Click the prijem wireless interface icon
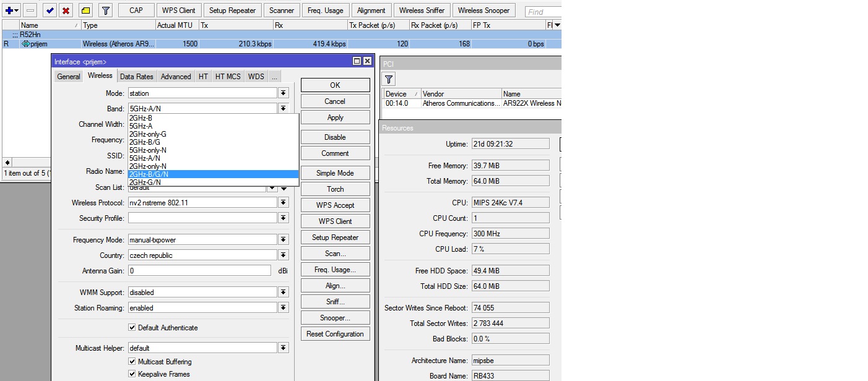 pyautogui.click(x=26, y=44)
